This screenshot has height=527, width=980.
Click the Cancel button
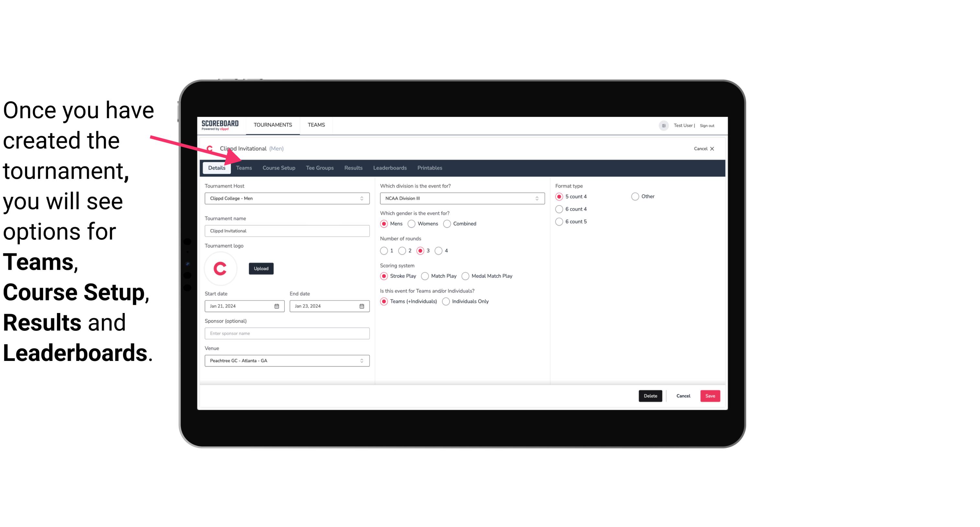coord(683,396)
